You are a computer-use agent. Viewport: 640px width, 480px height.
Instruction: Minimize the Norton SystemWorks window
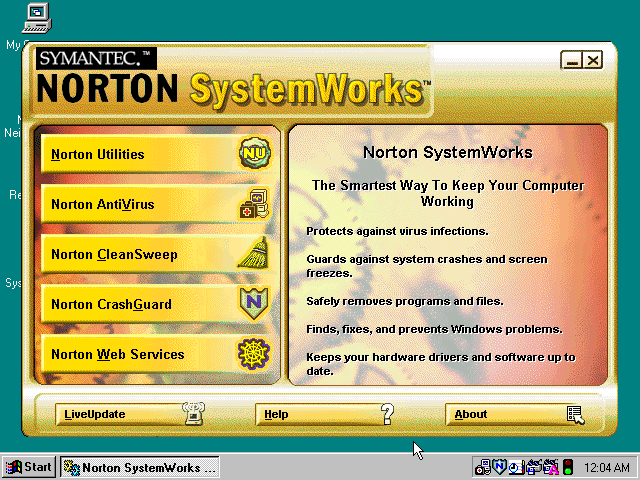tap(571, 60)
